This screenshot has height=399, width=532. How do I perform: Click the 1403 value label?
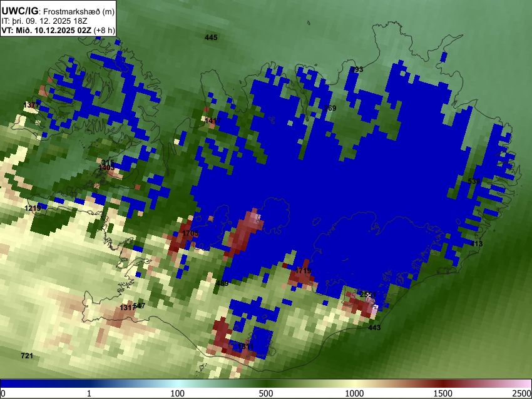(x=106, y=168)
